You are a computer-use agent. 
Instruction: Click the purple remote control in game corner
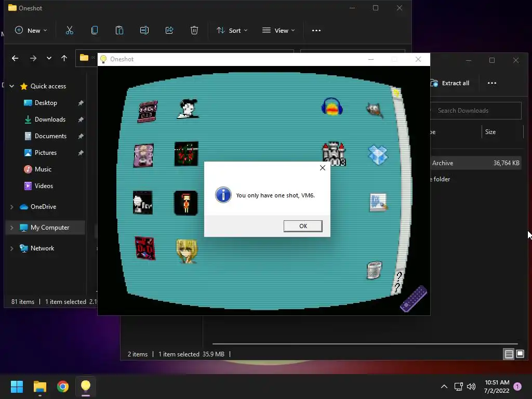point(413,299)
